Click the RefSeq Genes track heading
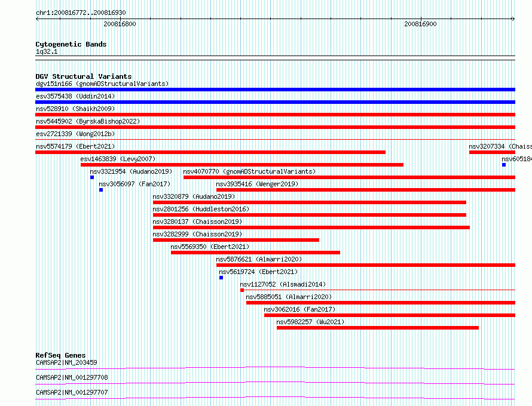Viewport: 532px width, 406px height. click(x=60, y=355)
